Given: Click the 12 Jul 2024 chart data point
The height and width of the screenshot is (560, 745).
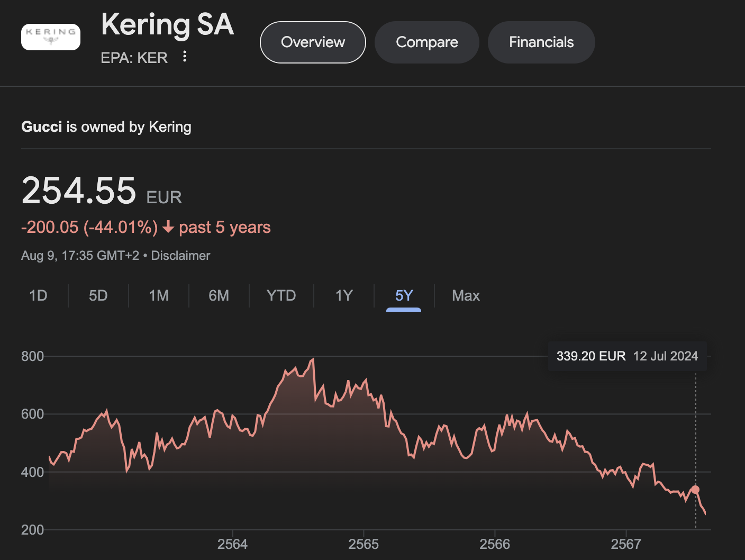Looking at the screenshot, I should click(695, 490).
